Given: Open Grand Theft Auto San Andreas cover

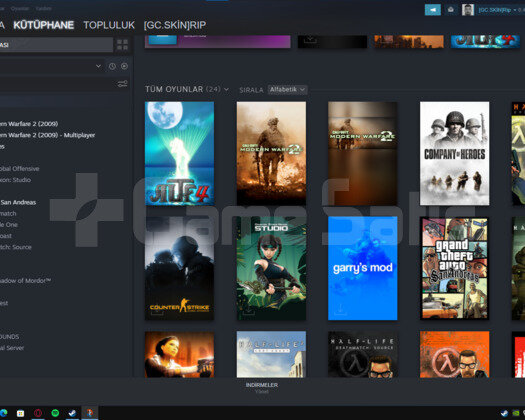Looking at the screenshot, I should (x=454, y=268).
